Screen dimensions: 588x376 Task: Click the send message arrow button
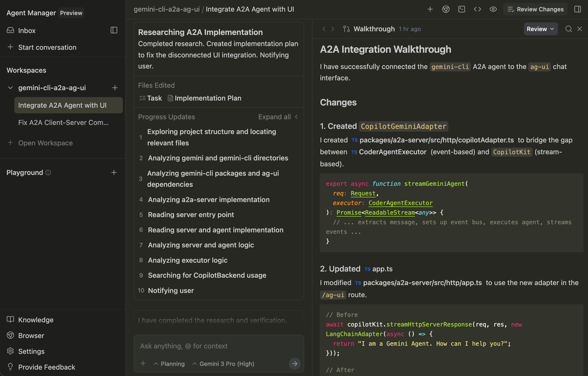[295, 364]
